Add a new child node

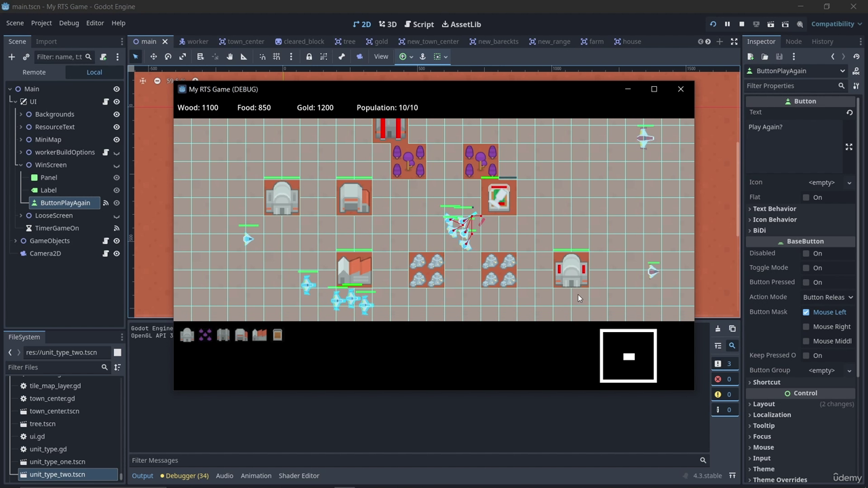pyautogui.click(x=12, y=57)
